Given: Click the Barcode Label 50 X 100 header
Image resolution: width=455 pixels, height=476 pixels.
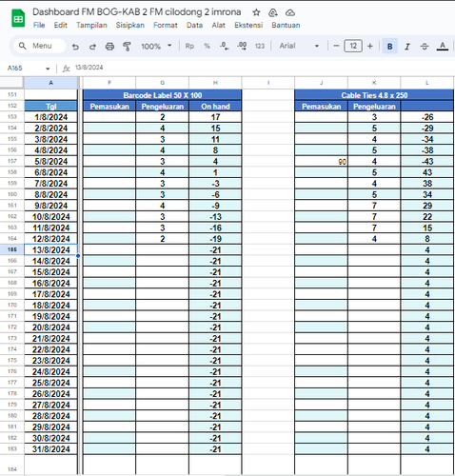Looking at the screenshot, I should point(163,95).
